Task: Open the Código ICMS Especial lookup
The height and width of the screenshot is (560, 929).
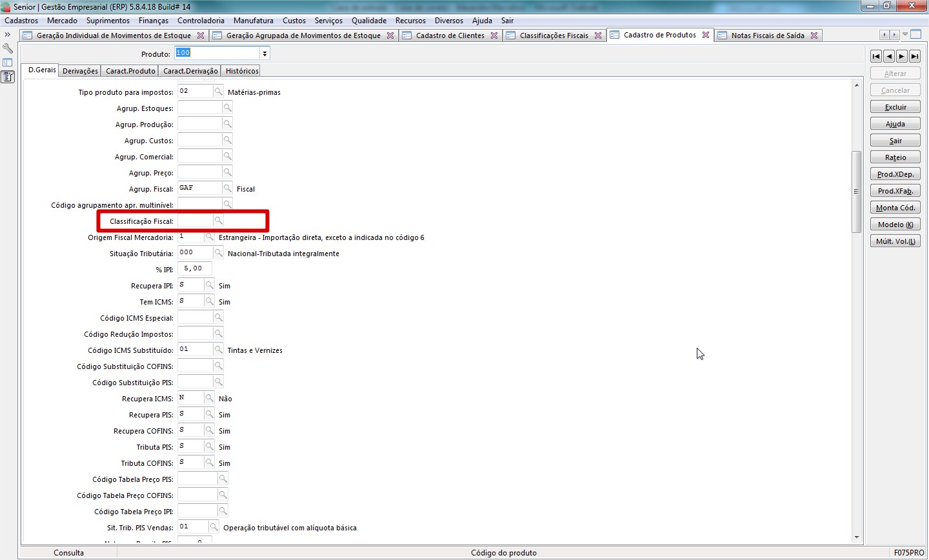Action: (x=219, y=317)
